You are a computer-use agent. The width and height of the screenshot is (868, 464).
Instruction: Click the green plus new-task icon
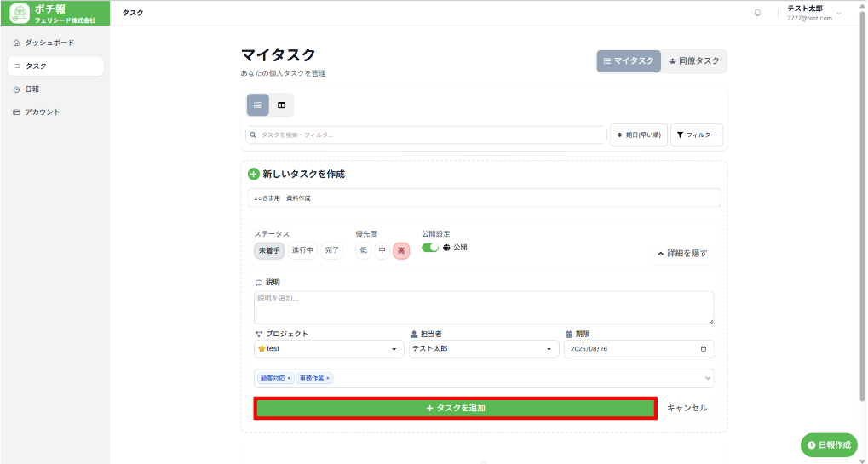[253, 174]
